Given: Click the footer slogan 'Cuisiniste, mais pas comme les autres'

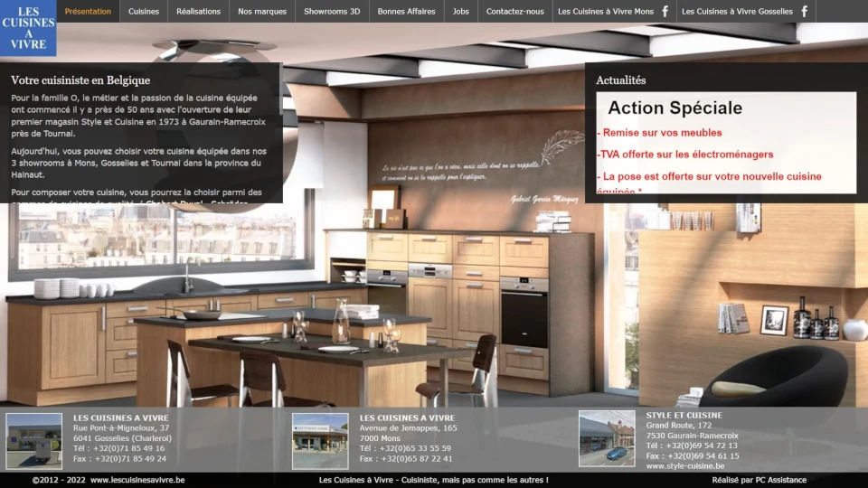Looking at the screenshot, I should (x=475, y=480).
